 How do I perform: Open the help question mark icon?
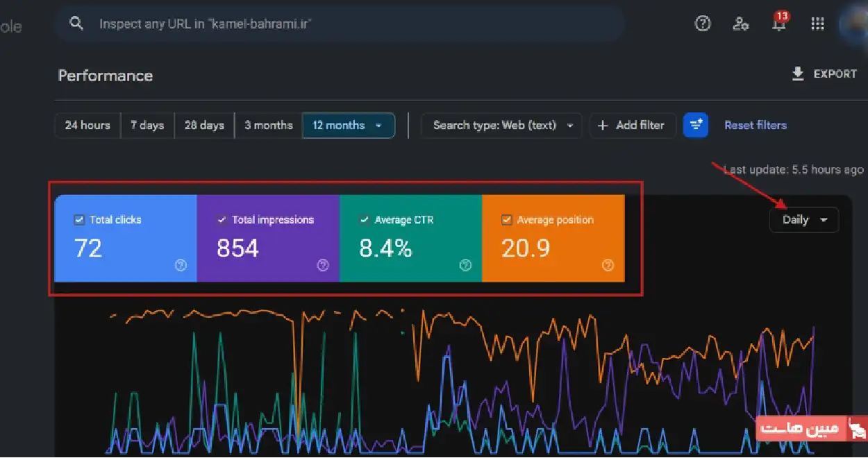coord(703,24)
